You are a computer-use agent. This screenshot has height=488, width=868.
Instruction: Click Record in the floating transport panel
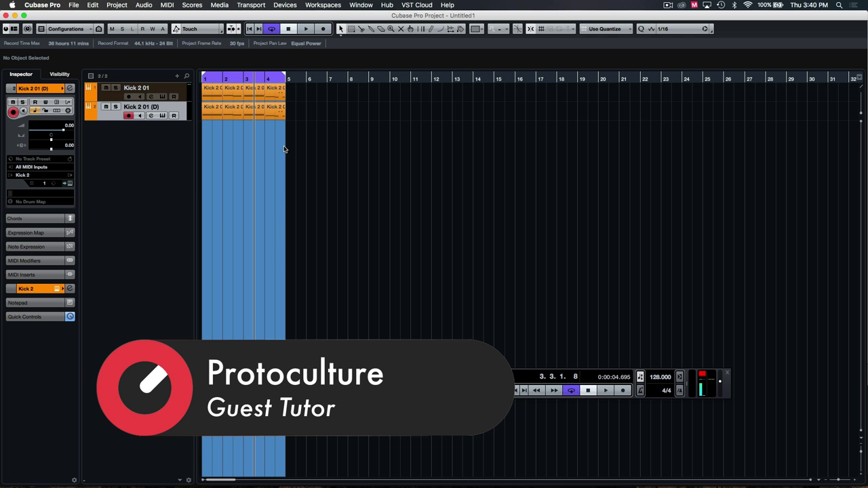coord(623,390)
